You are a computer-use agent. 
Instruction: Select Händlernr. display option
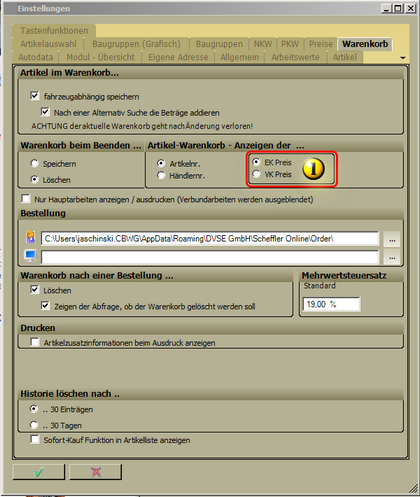[161, 175]
